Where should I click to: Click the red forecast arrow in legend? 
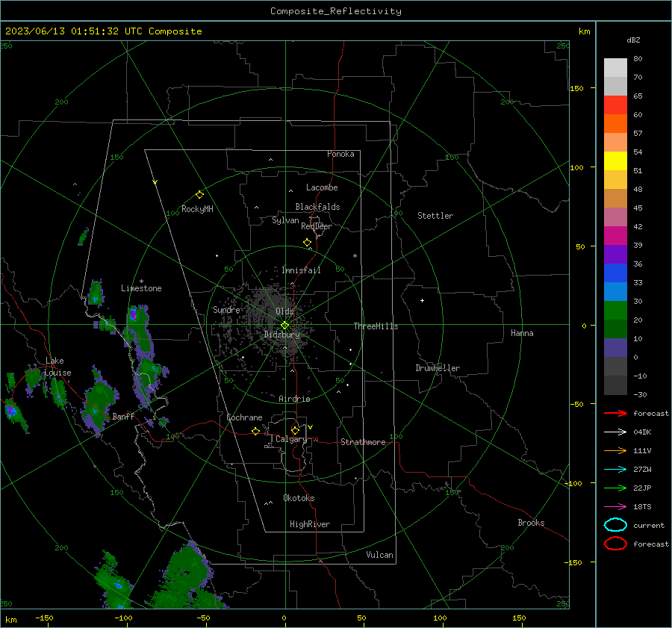pos(615,413)
